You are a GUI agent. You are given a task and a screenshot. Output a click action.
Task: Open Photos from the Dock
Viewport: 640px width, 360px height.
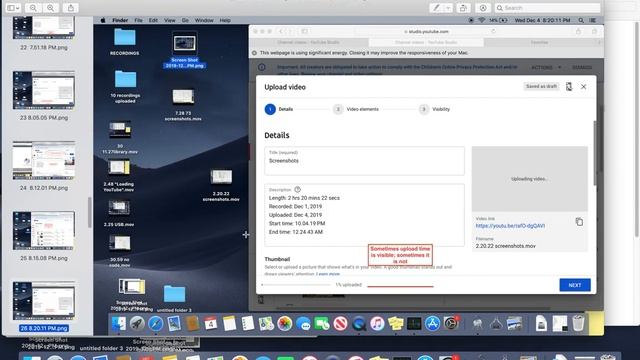[284, 324]
